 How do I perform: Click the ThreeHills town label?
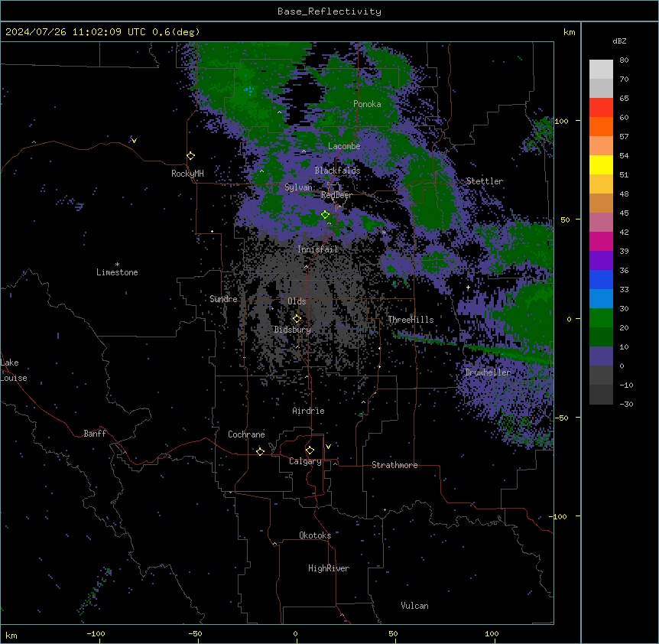pos(411,320)
